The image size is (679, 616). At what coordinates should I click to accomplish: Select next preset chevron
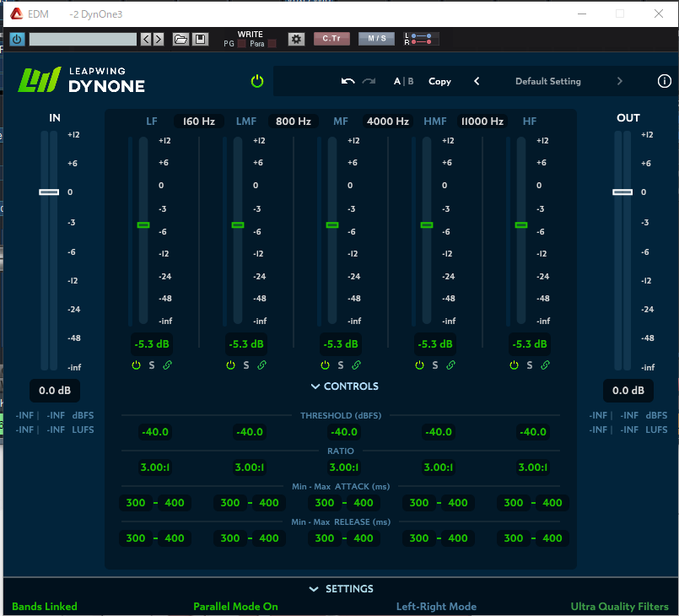tap(619, 81)
